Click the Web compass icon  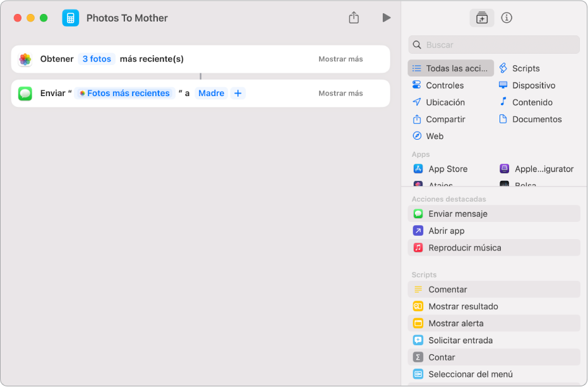click(x=417, y=136)
